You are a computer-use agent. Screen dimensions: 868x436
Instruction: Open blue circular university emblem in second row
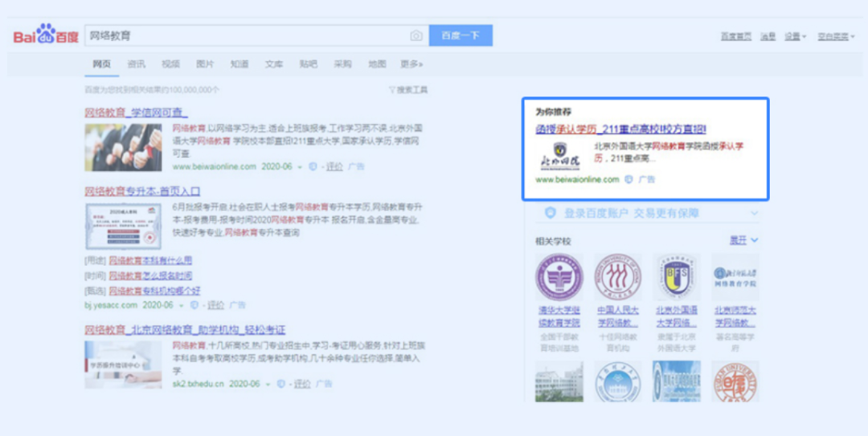pos(618,381)
